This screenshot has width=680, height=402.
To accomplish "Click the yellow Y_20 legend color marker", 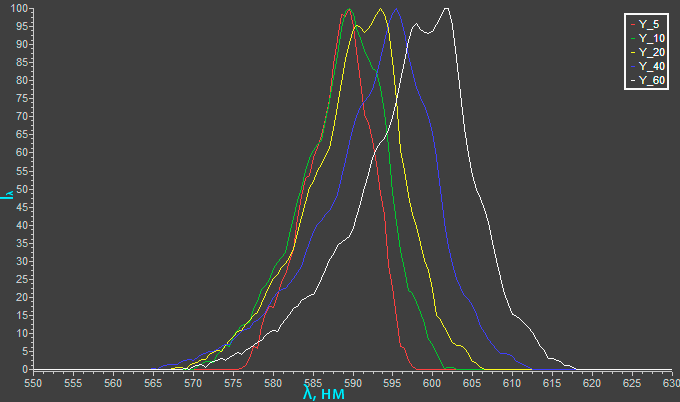I will click(632, 51).
